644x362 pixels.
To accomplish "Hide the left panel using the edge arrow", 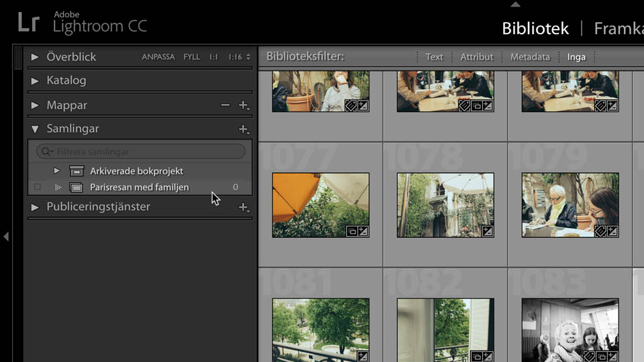I will point(6,237).
